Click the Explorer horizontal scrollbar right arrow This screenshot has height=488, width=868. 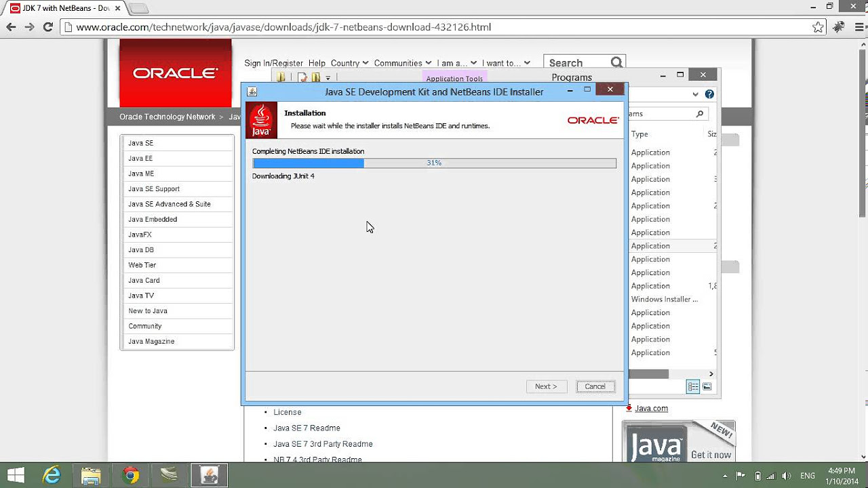pos(711,374)
